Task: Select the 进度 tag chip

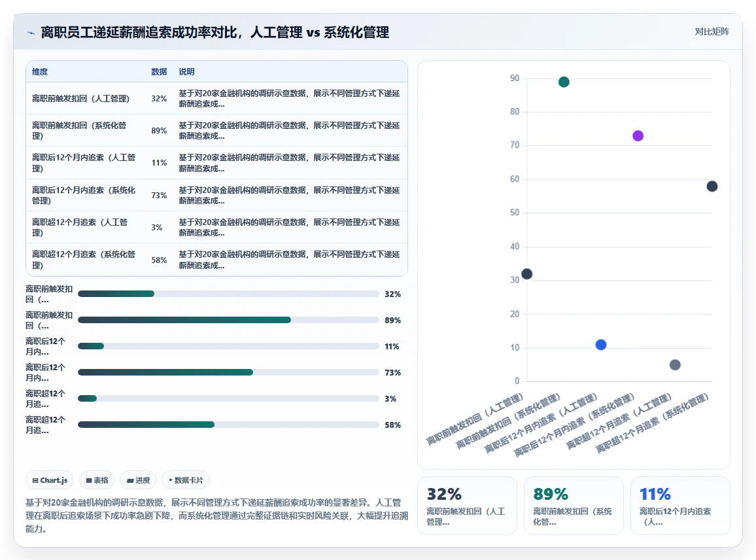Action: pos(138,480)
